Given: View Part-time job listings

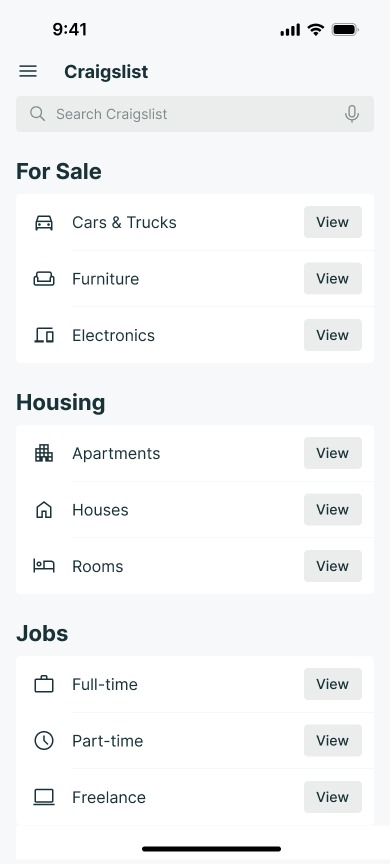Looking at the screenshot, I should coord(333,741).
